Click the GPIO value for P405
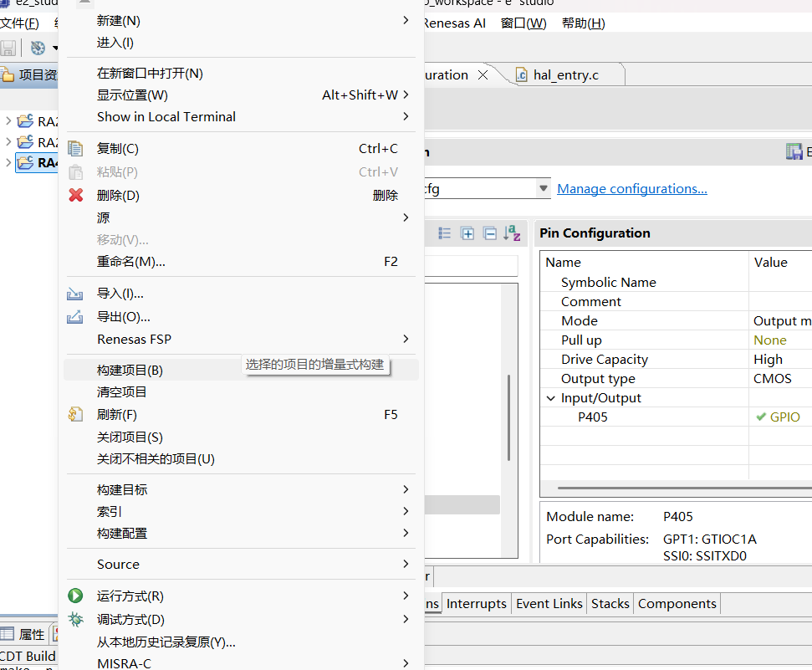Screen dimensions: 812x670 784,417
